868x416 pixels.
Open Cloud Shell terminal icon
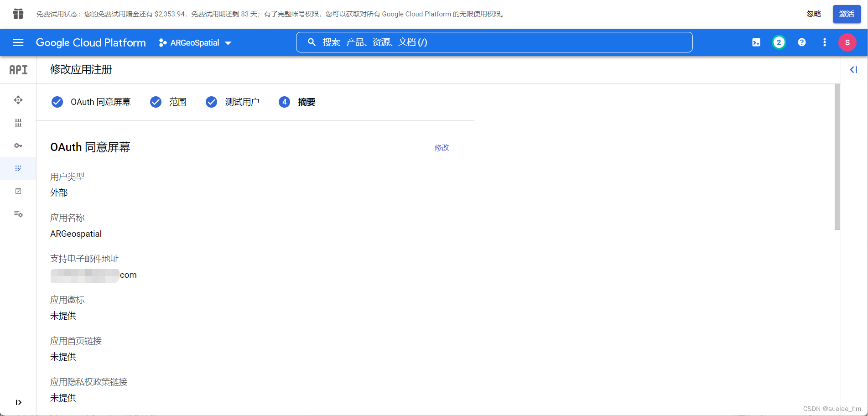click(756, 42)
